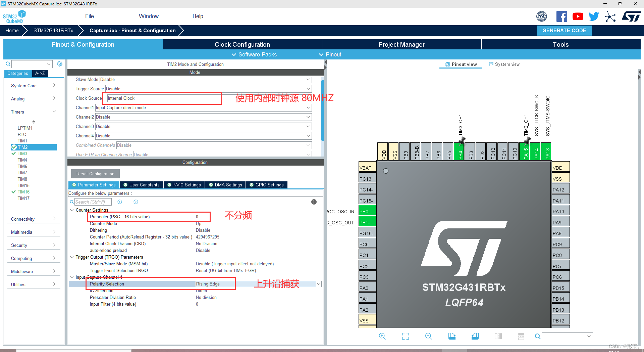Click the ST community network icon
Screen dimensions: 644x352
pos(610,16)
